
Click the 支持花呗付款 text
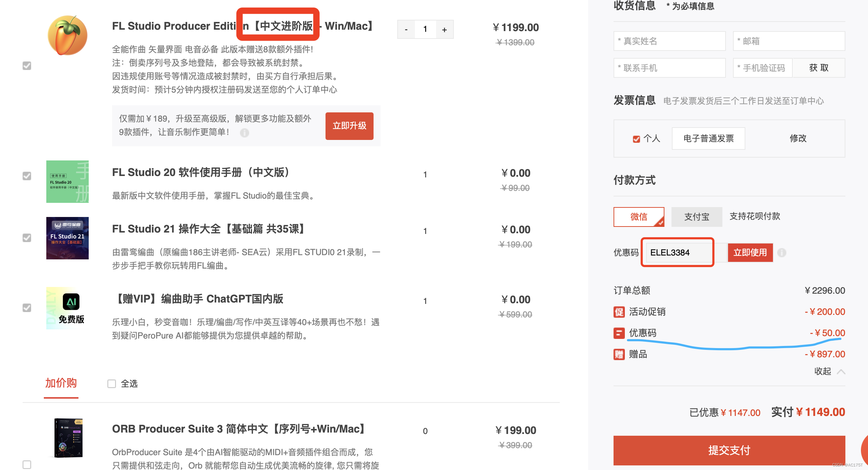(x=755, y=216)
